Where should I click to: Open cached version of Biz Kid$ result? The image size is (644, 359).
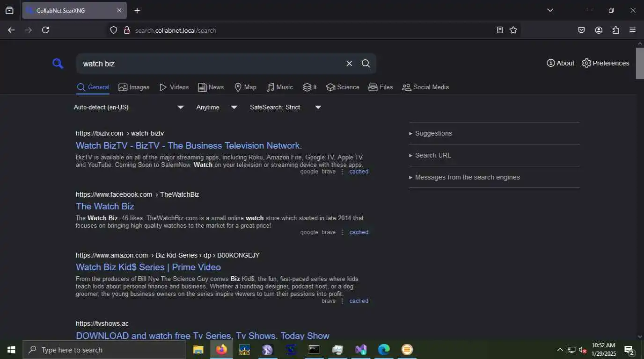click(x=359, y=301)
